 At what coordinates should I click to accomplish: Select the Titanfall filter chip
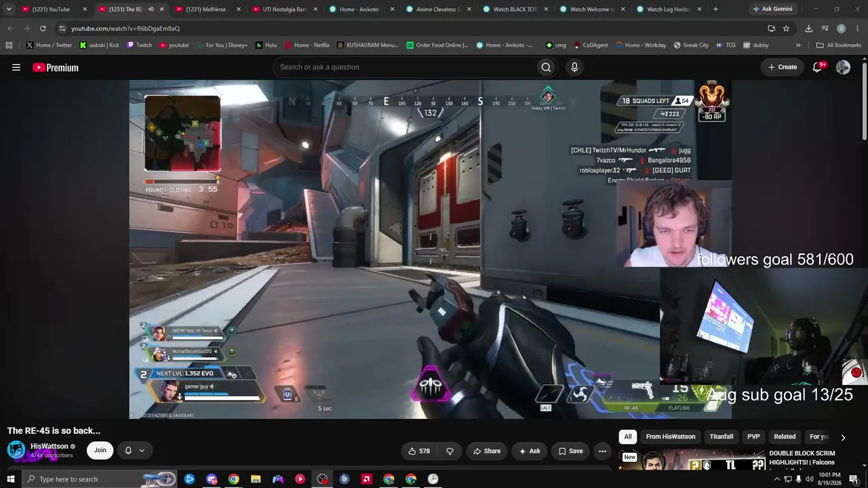[x=722, y=437]
